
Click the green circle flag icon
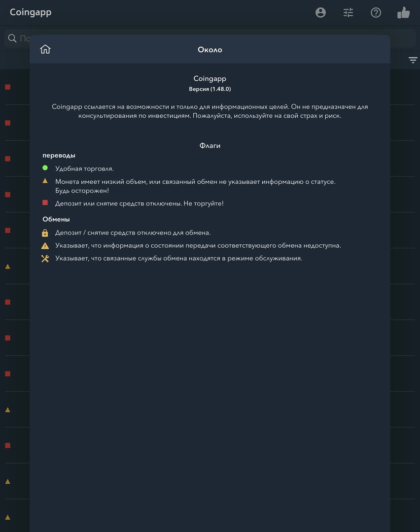click(45, 168)
